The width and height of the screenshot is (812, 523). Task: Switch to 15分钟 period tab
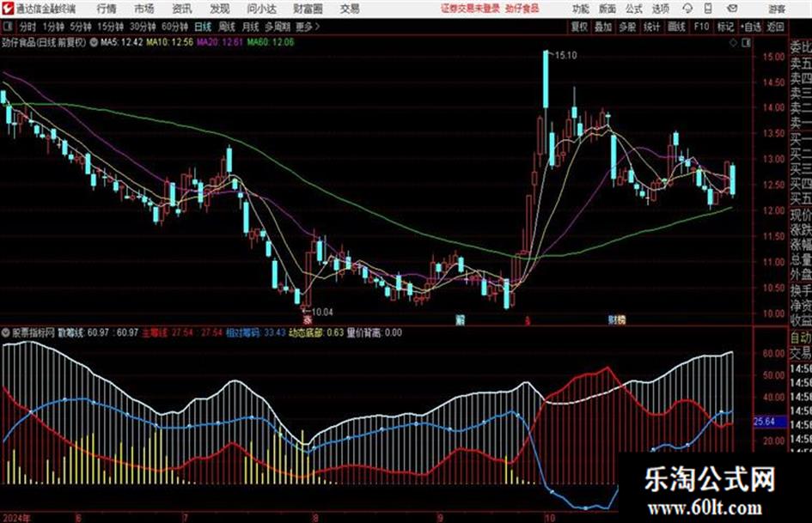point(111,27)
